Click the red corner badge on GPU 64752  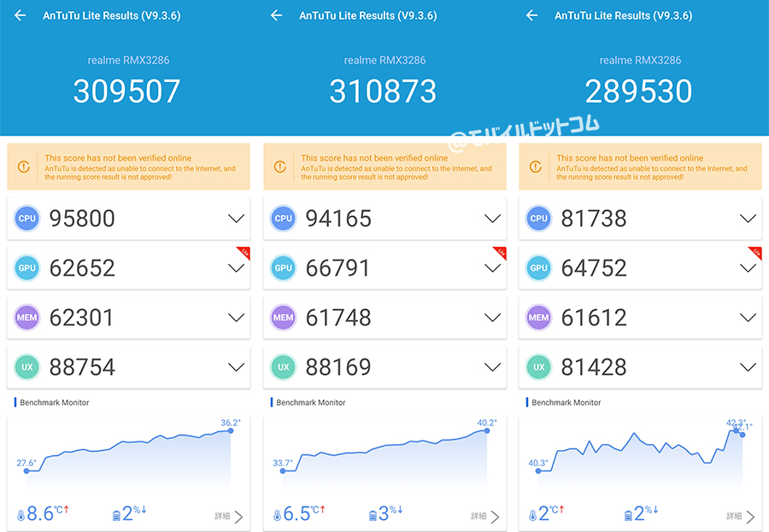point(754,253)
